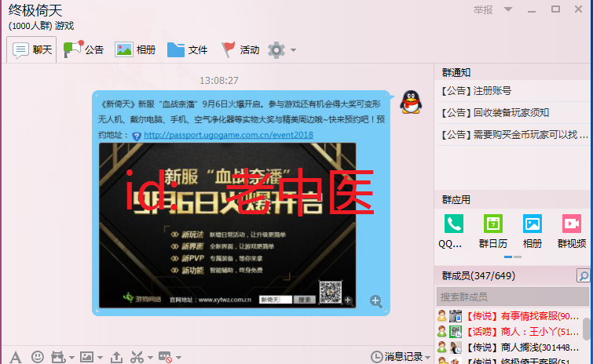
Task: Open the promotional banner image in message
Action: [x=227, y=225]
